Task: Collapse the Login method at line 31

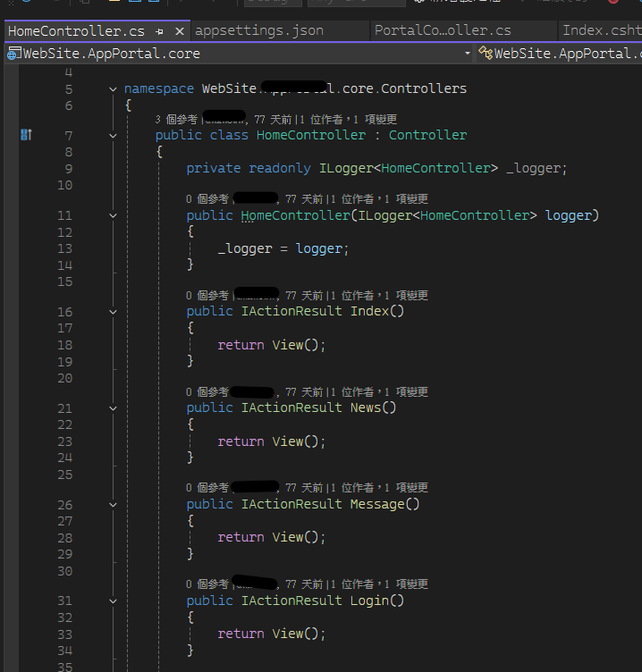Action: (x=113, y=601)
